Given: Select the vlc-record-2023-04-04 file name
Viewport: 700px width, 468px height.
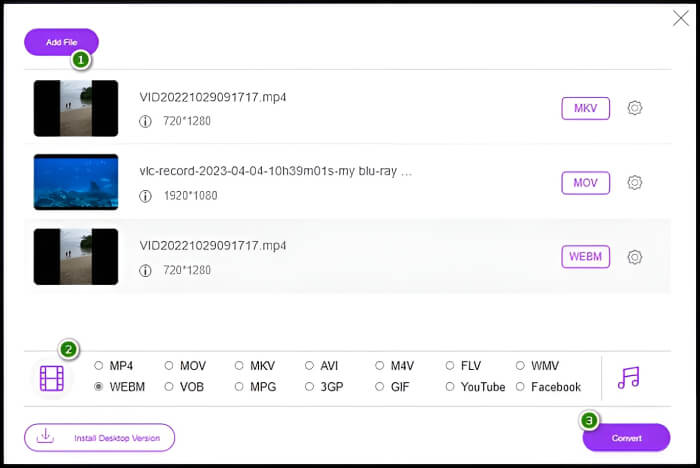Looking at the screenshot, I should coord(275,171).
